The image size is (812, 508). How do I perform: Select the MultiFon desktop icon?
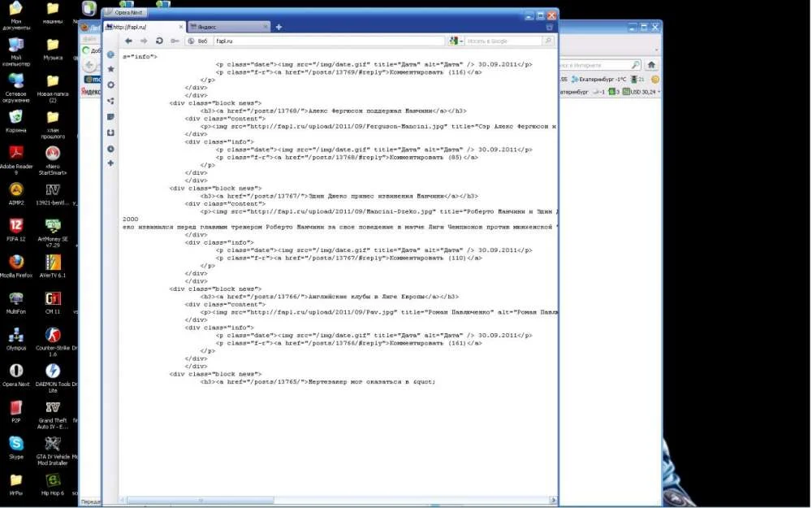pyautogui.click(x=16, y=302)
